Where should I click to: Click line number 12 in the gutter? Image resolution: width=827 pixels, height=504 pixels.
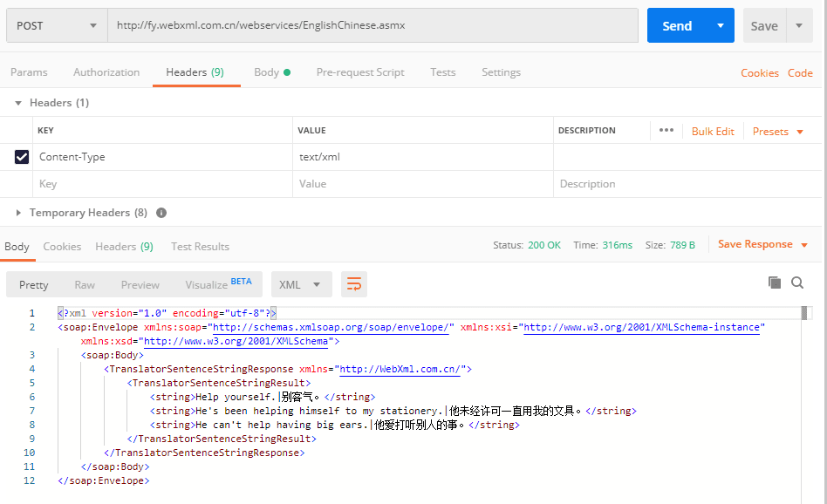pos(29,480)
